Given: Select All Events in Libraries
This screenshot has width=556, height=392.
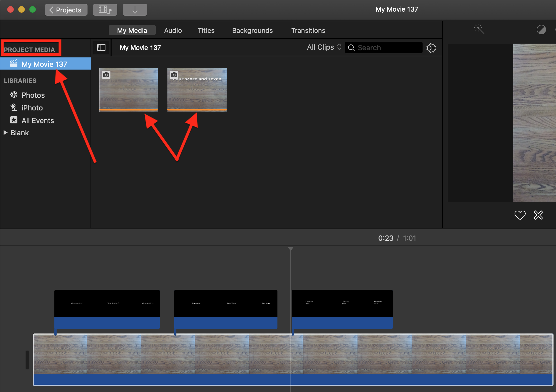Looking at the screenshot, I should point(38,120).
